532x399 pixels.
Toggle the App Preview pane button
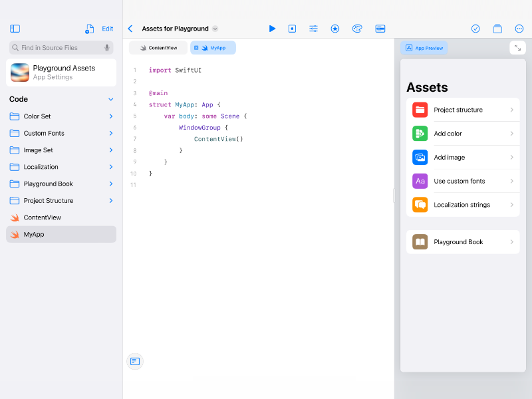(424, 48)
